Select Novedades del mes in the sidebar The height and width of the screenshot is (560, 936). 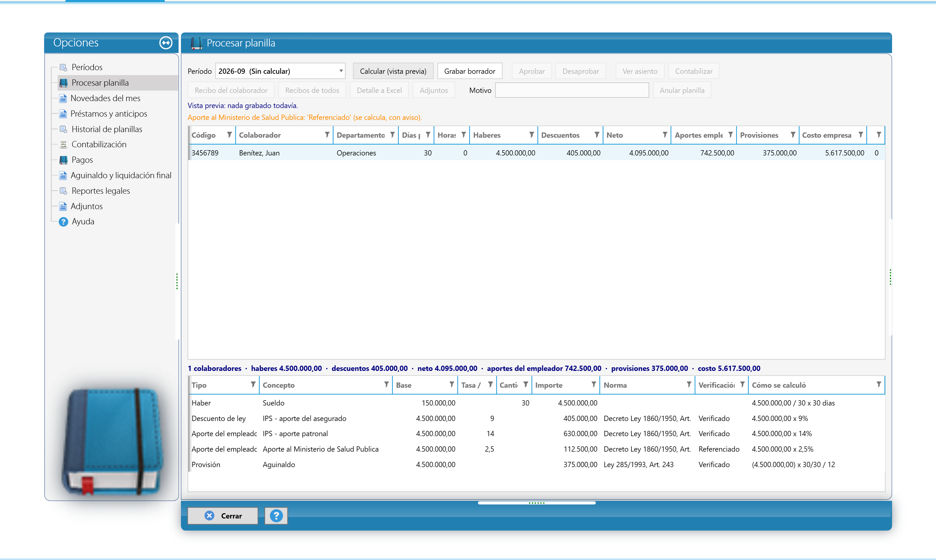click(x=105, y=98)
